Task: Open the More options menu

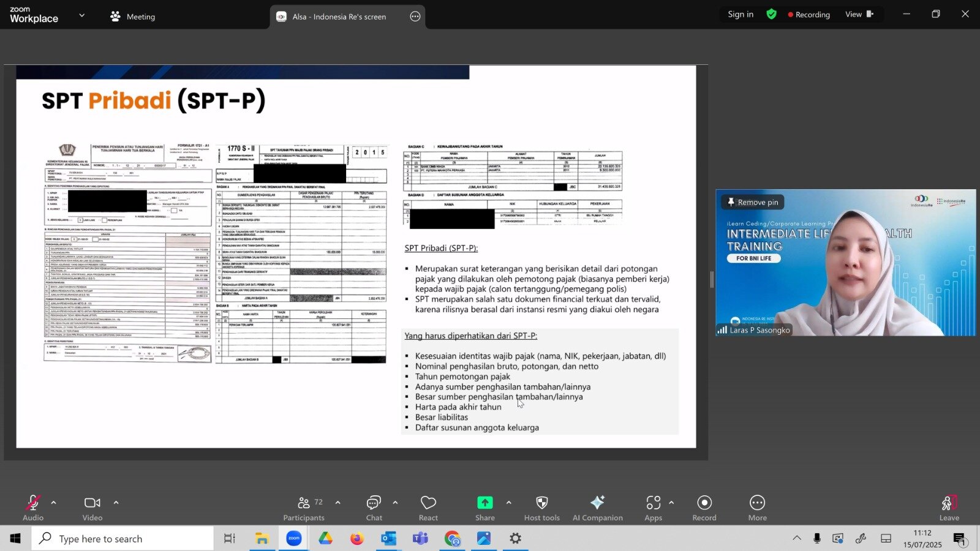Action: coord(758,508)
